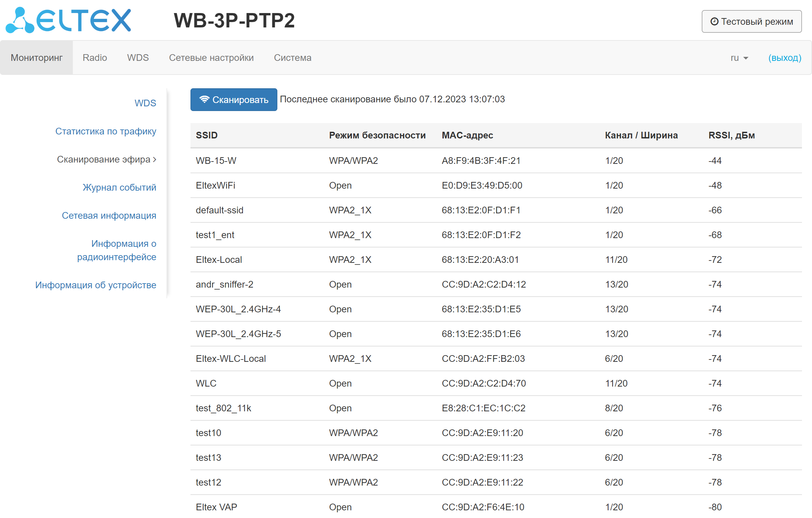This screenshot has height=518, width=812.
Task: Open the Журнал событий page
Action: click(x=119, y=187)
